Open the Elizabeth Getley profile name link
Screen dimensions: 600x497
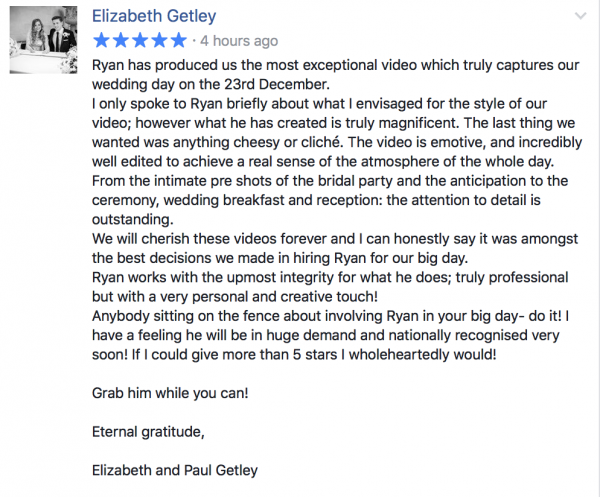(153, 17)
